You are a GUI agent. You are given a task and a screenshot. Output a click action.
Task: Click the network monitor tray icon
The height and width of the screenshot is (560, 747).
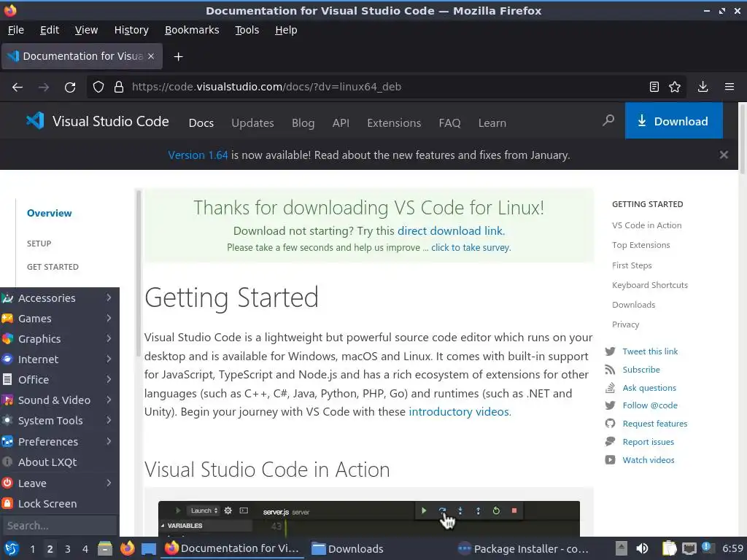pos(689,548)
